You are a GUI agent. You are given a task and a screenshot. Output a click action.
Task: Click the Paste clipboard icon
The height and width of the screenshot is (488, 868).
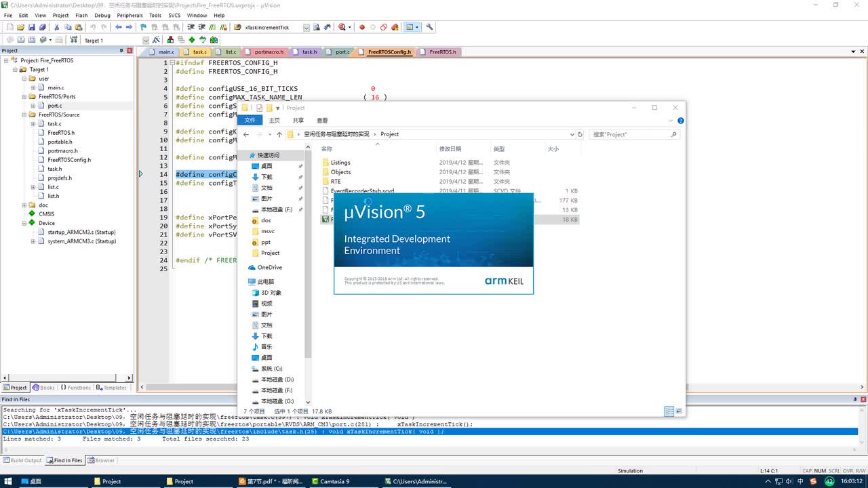click(x=79, y=27)
